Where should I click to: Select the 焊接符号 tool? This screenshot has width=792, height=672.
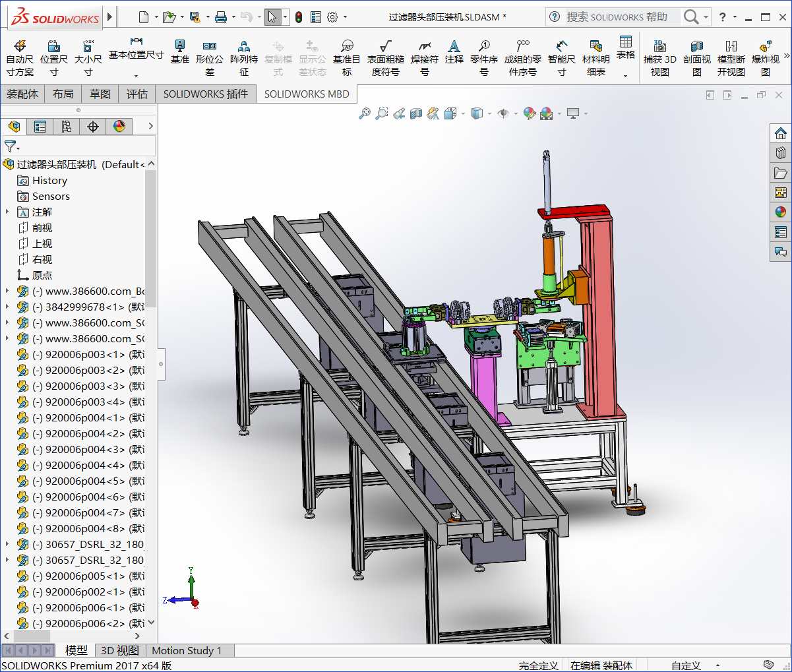(425, 58)
